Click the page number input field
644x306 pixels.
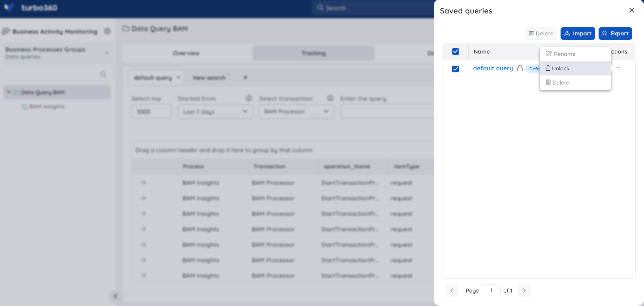pyautogui.click(x=491, y=291)
